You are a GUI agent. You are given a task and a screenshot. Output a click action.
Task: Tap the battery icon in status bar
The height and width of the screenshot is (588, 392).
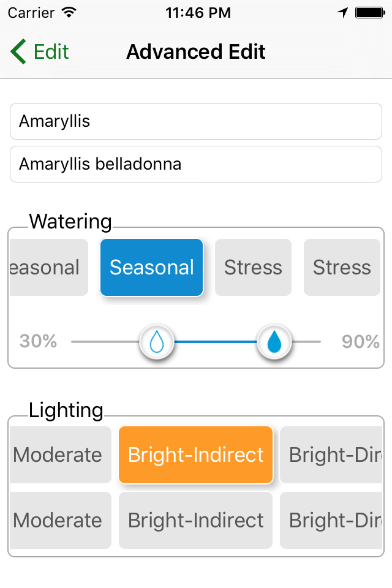[x=370, y=13]
